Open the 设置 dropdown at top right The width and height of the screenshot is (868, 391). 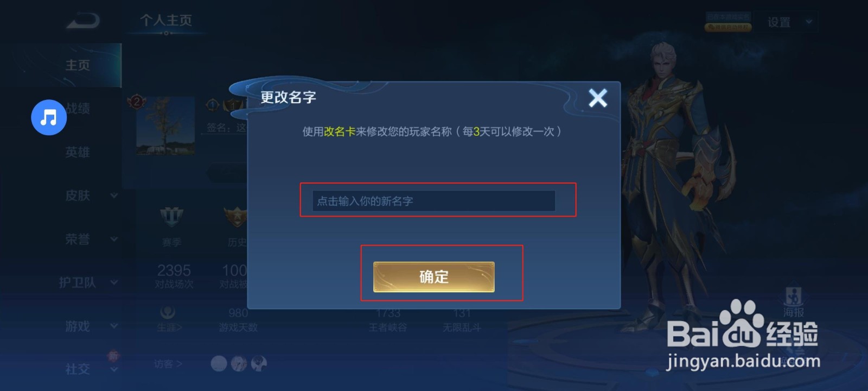coord(786,22)
